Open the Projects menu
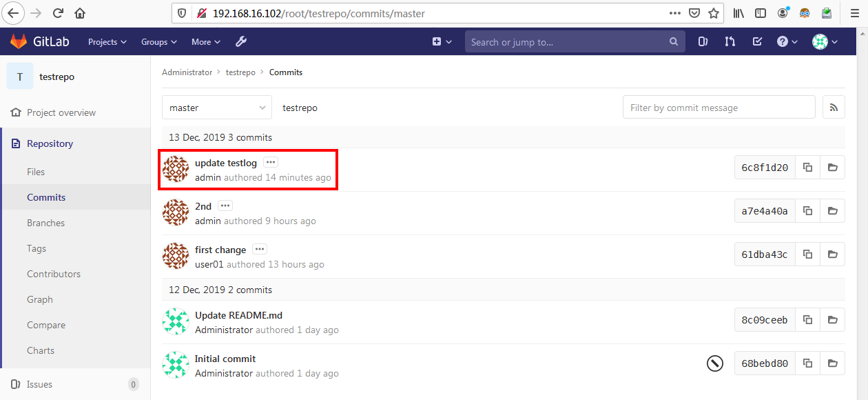This screenshot has height=400, width=868. [x=107, y=42]
